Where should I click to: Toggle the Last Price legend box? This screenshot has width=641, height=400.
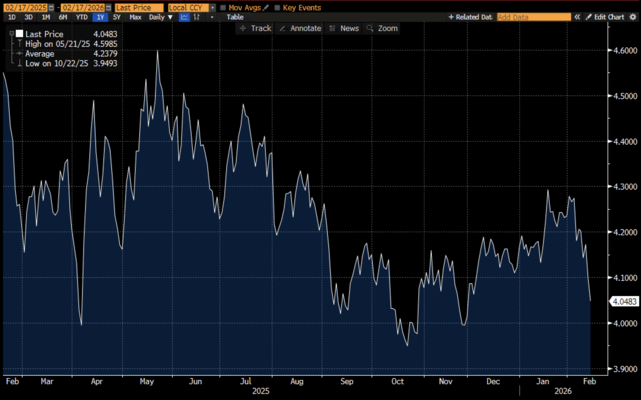click(18, 34)
